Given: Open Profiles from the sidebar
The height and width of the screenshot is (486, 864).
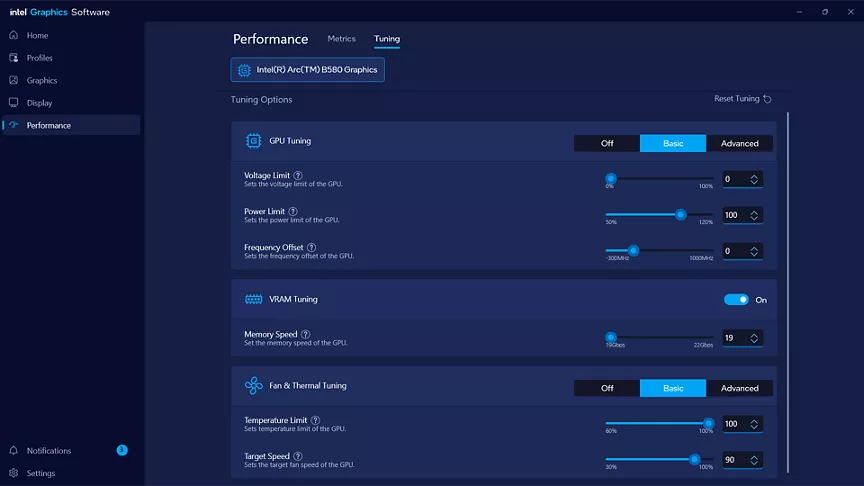Looking at the screenshot, I should (14, 58).
